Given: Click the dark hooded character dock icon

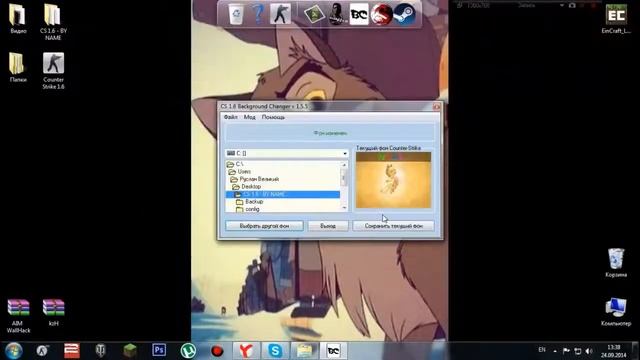Looking at the screenshot, I should coord(336,14).
